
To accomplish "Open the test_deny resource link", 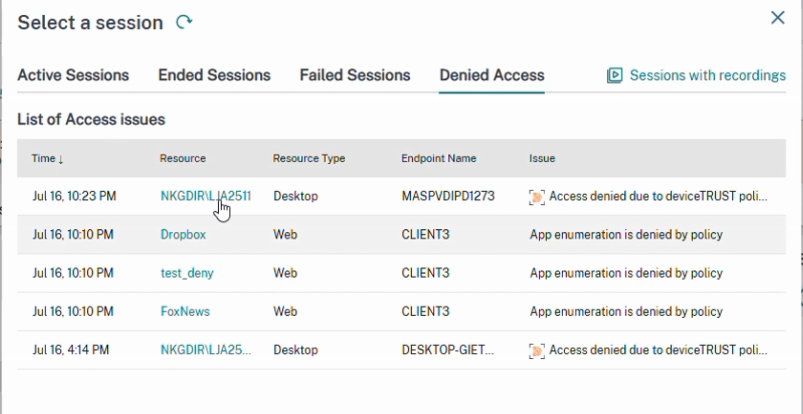I will coord(187,273).
